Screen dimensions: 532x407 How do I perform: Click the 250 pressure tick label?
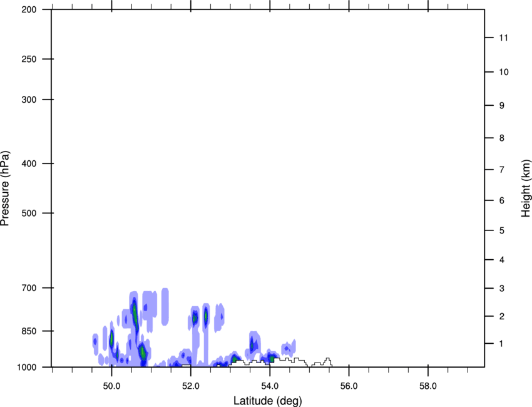pos(29,59)
